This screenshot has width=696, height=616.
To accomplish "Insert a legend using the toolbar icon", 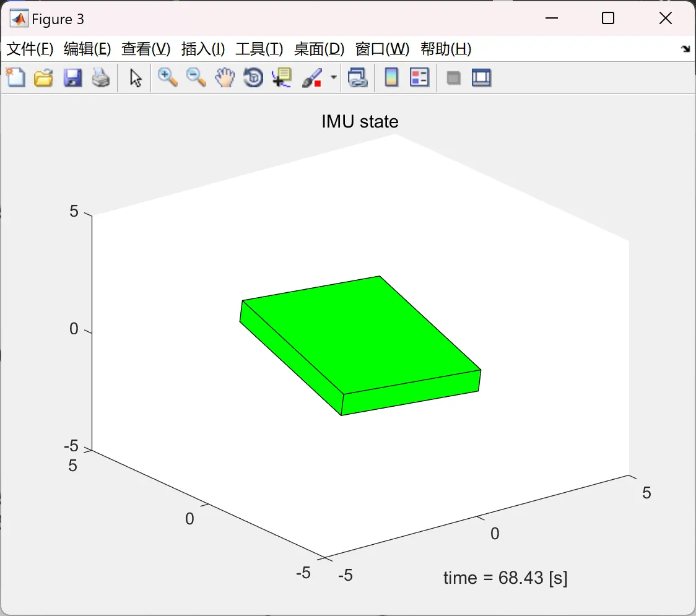I will click(x=419, y=77).
